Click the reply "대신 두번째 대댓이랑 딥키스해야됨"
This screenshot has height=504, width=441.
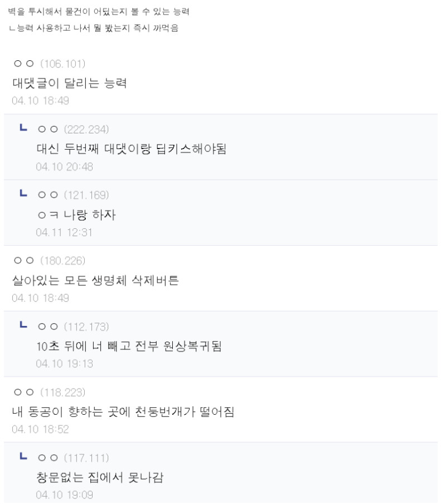(131, 149)
